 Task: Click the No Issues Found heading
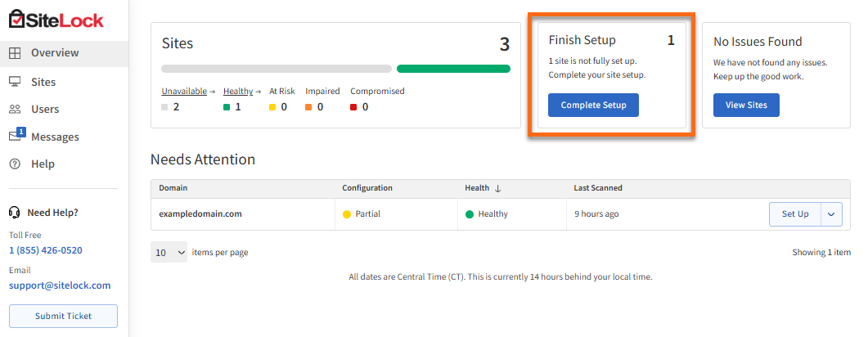click(x=758, y=42)
